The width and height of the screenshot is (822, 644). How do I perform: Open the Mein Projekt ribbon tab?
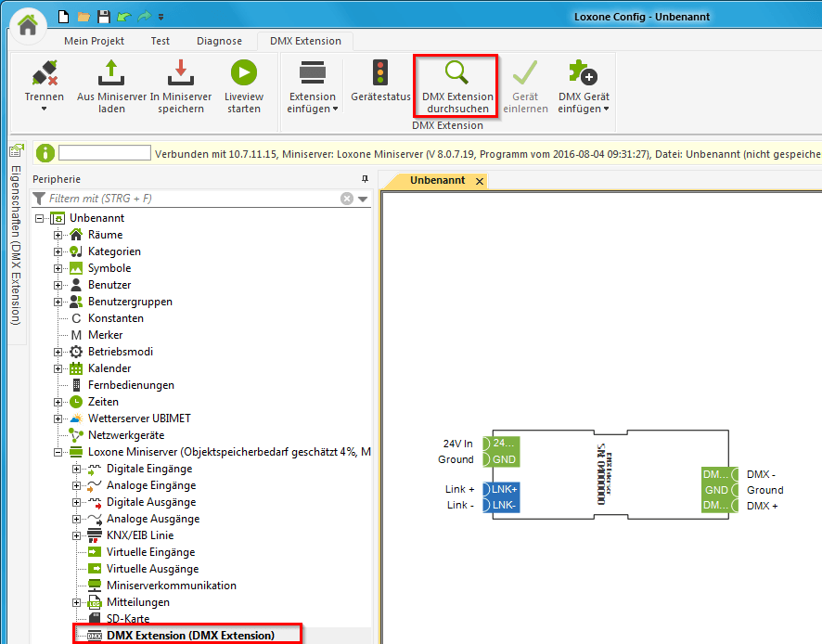click(x=94, y=41)
